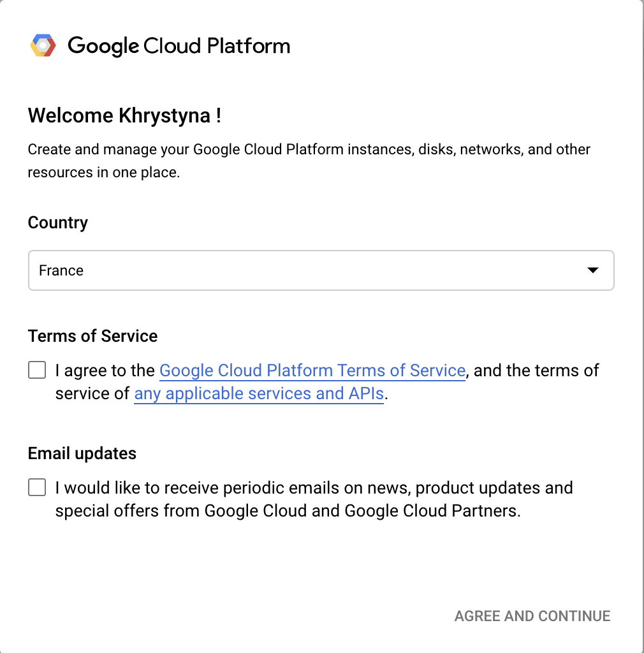Open the any applicable services and APIs link
The height and width of the screenshot is (653, 644).
point(259,393)
